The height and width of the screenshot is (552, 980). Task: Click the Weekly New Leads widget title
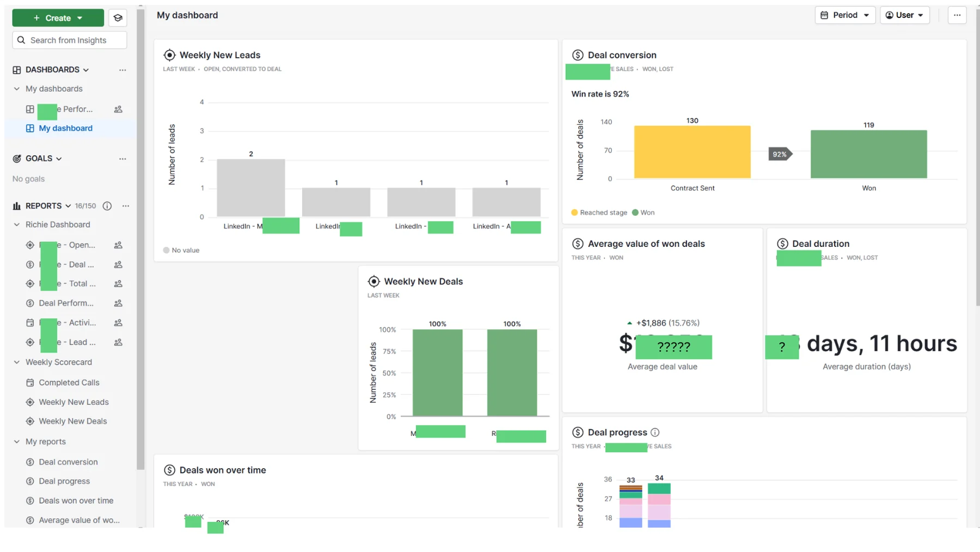click(220, 55)
